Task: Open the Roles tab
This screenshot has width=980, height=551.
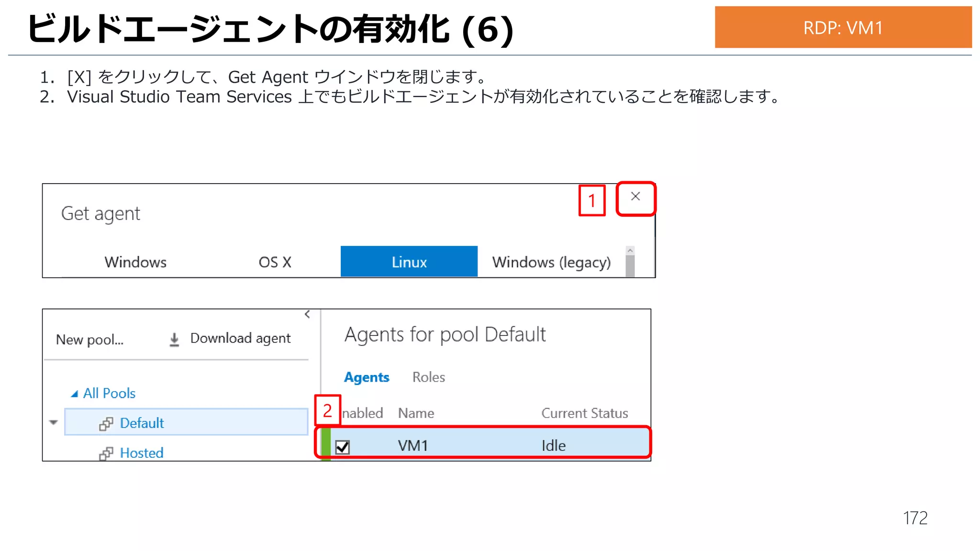Action: [x=428, y=377]
